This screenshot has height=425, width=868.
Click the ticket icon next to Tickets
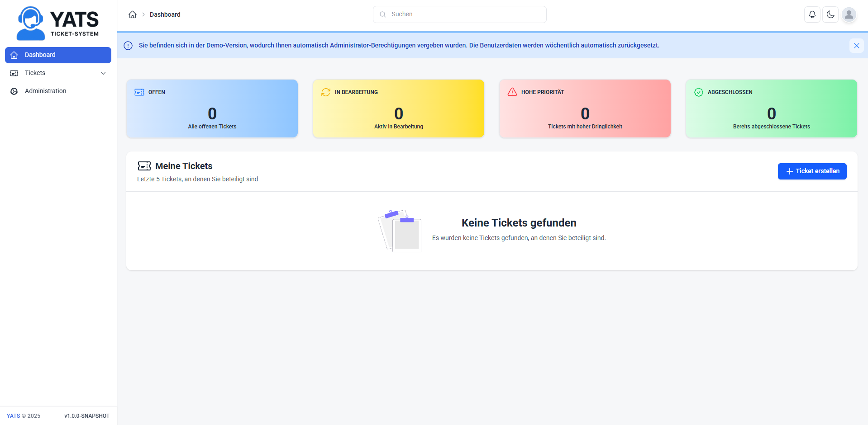tap(14, 73)
